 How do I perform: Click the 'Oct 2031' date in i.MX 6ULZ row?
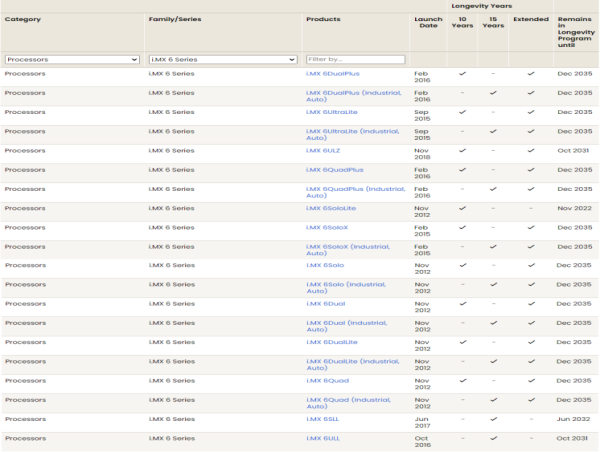(x=573, y=150)
